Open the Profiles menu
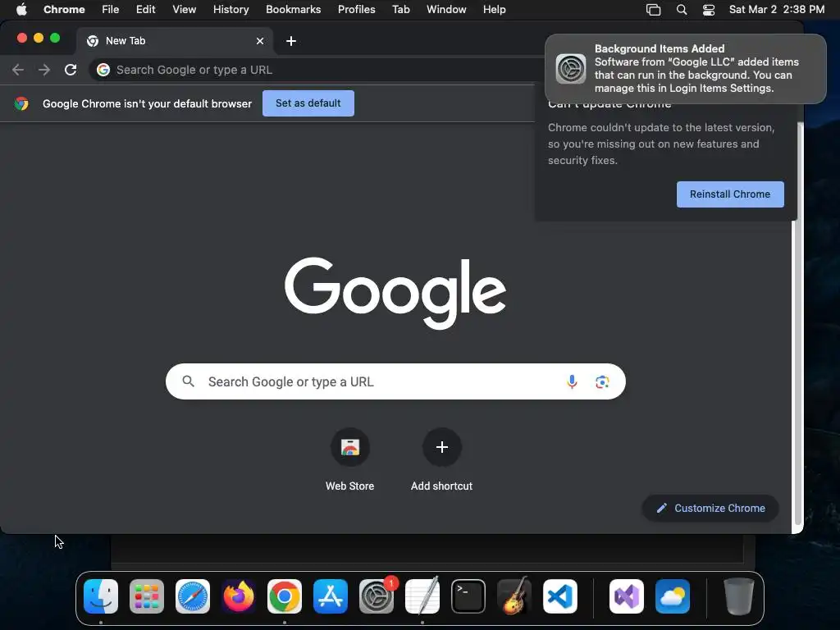The height and width of the screenshot is (630, 840). point(356,9)
